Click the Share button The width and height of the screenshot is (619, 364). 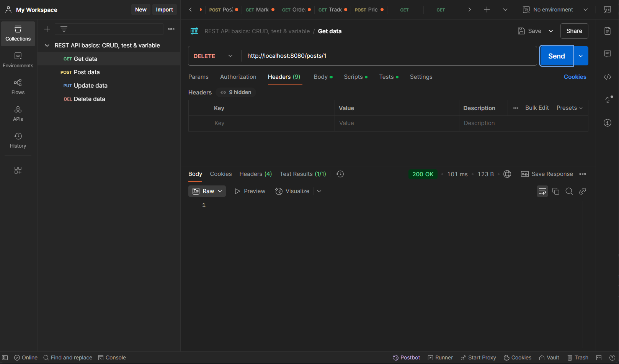pyautogui.click(x=574, y=31)
